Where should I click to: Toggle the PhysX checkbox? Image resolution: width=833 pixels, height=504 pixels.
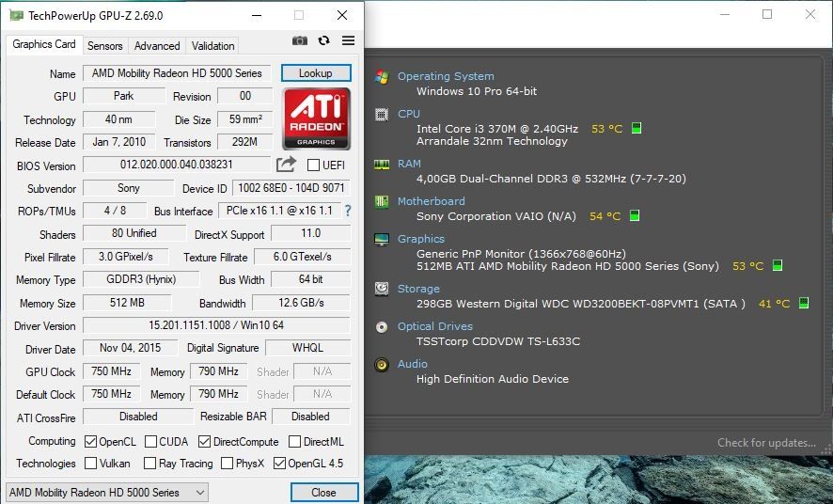[227, 464]
